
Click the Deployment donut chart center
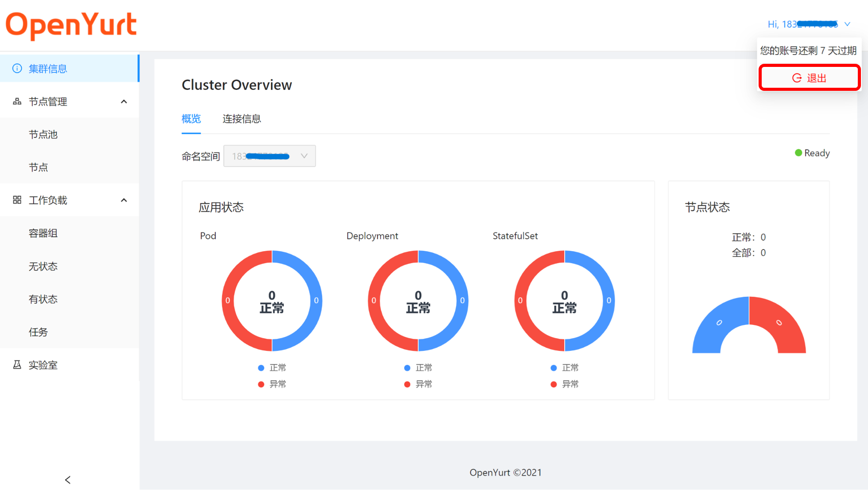(x=418, y=301)
